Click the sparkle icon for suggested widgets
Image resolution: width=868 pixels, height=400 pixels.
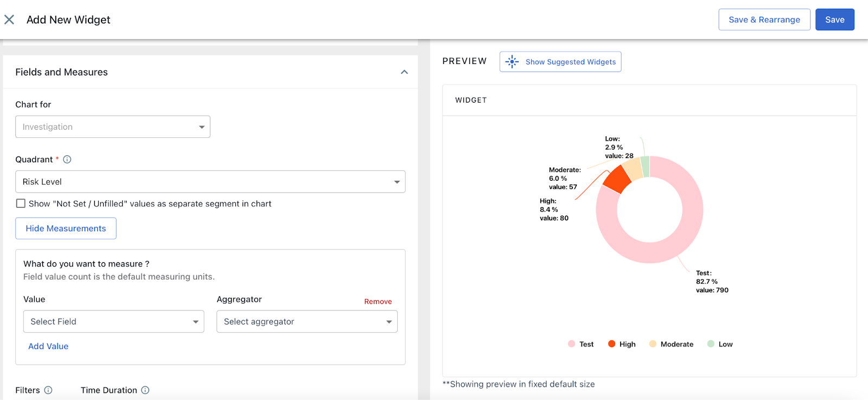tap(512, 62)
